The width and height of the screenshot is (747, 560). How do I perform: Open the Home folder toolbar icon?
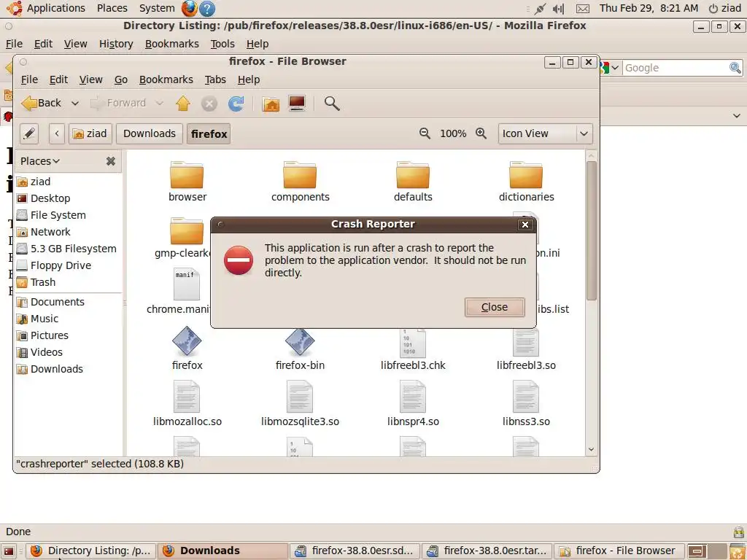(271, 104)
